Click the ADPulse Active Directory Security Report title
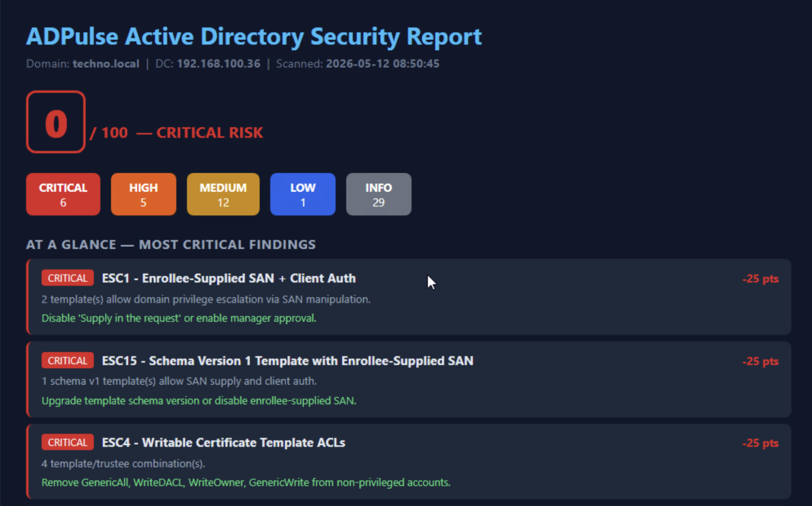 254,37
